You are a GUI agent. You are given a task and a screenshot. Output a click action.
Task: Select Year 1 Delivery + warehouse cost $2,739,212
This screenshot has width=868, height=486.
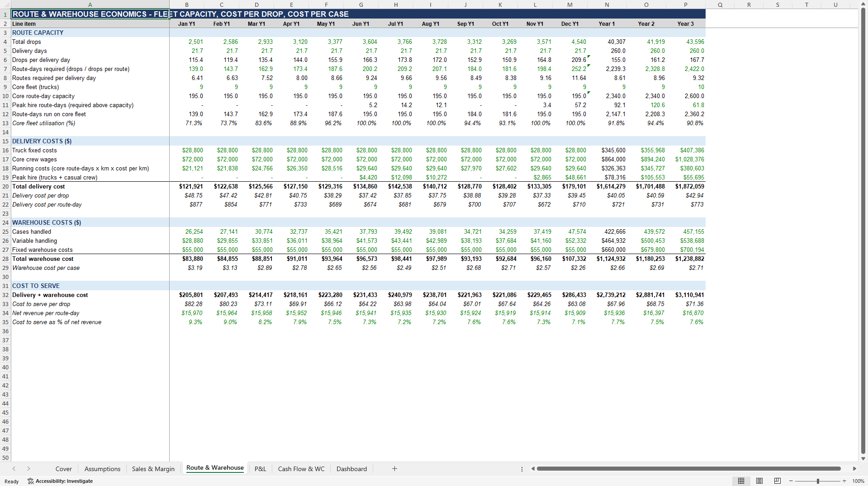click(x=607, y=295)
